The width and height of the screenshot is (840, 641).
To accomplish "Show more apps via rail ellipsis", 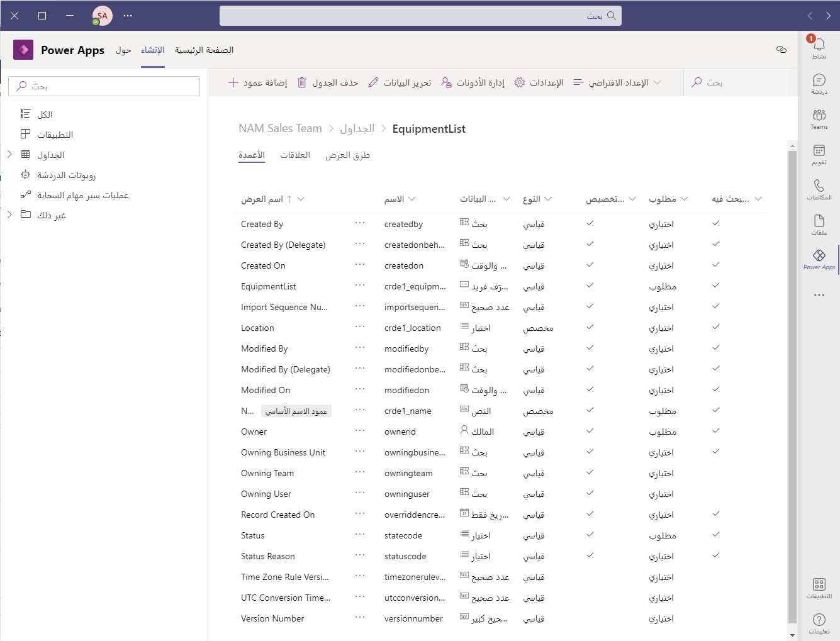I will (819, 295).
